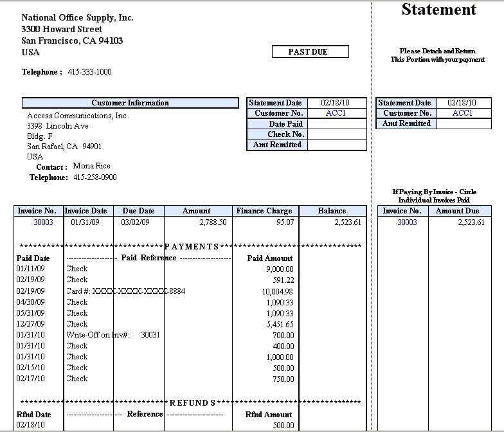The height and width of the screenshot is (432, 504).
Task: Click the Customer Information header bar
Action: 130,103
